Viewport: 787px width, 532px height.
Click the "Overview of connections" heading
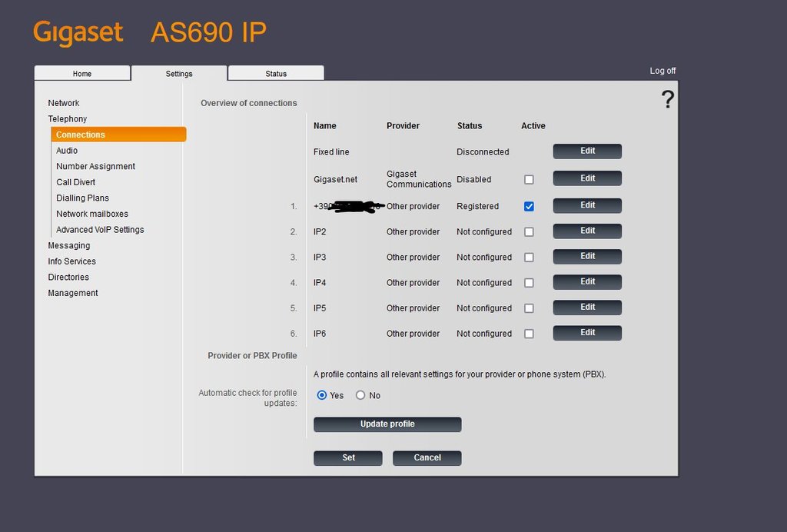pos(249,103)
